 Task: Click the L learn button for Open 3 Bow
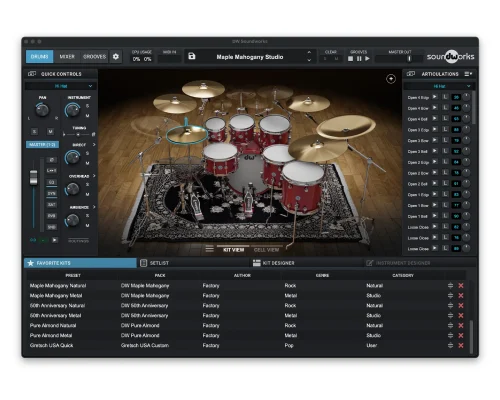coord(445,140)
